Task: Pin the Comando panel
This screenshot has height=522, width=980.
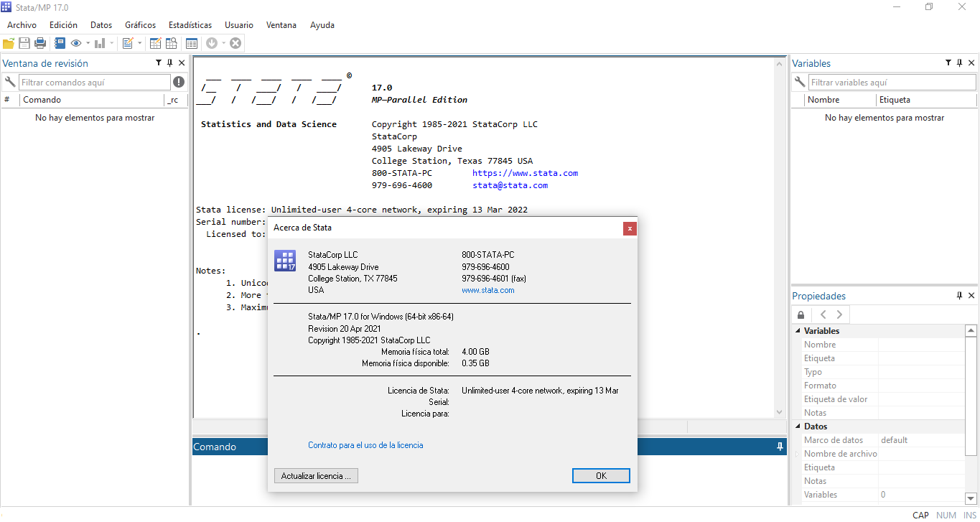Action: click(780, 447)
